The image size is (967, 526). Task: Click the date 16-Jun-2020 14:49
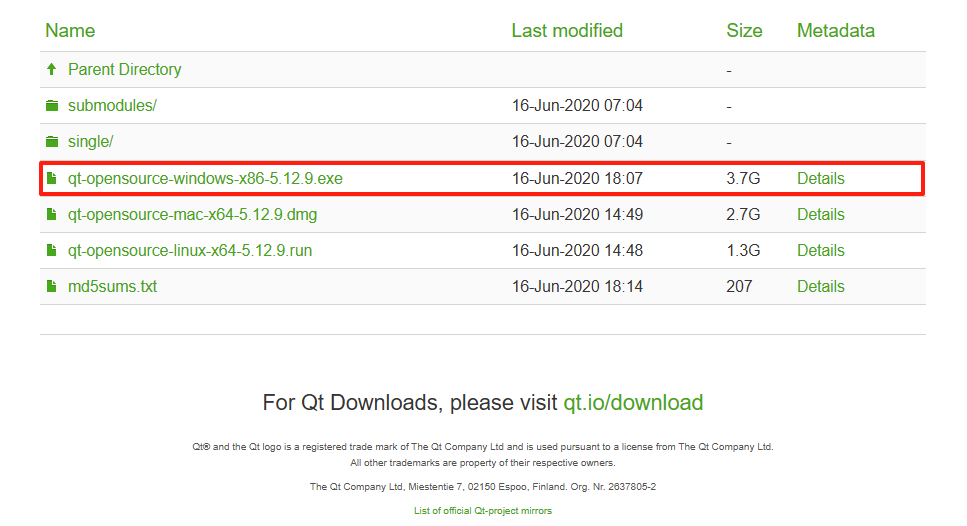pos(577,214)
